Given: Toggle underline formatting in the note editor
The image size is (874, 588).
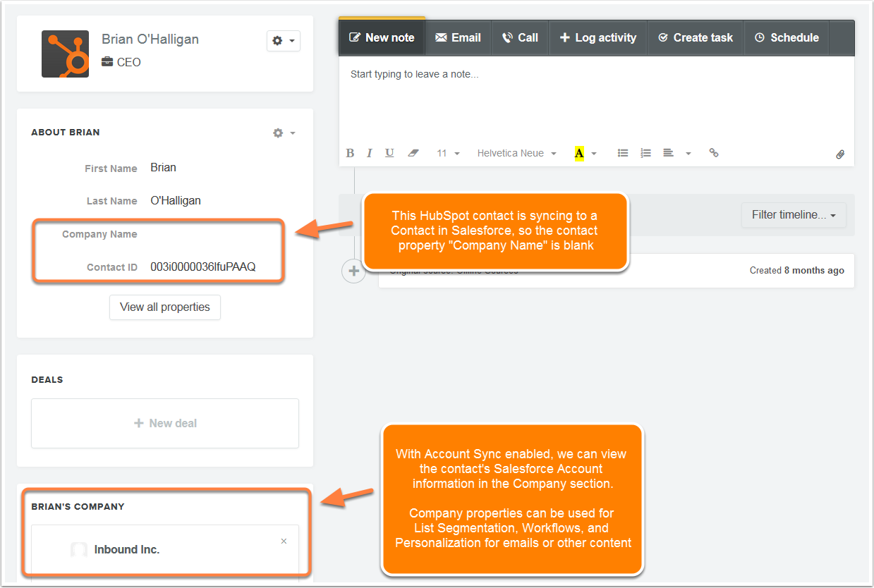Looking at the screenshot, I should pos(389,153).
